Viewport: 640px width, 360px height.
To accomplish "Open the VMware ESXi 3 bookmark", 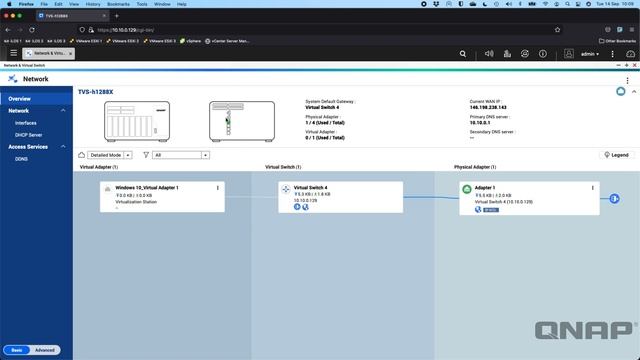I will click(160, 41).
